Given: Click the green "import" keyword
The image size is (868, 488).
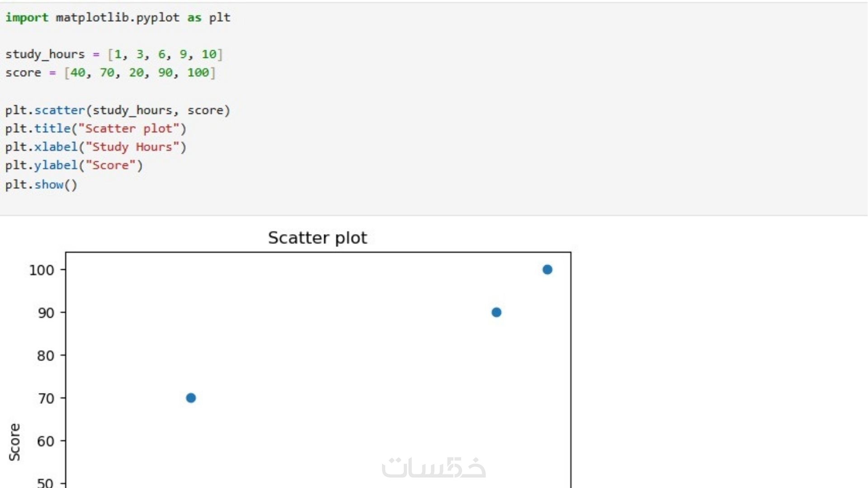Looking at the screenshot, I should (27, 18).
